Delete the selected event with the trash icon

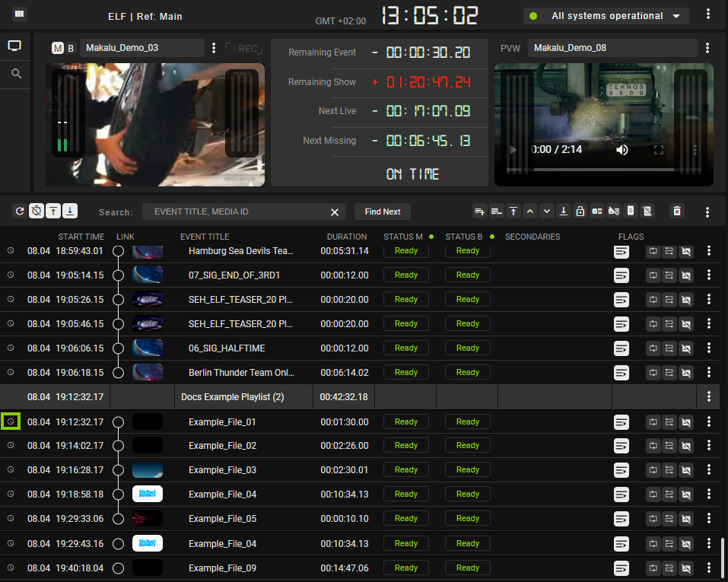click(x=676, y=211)
